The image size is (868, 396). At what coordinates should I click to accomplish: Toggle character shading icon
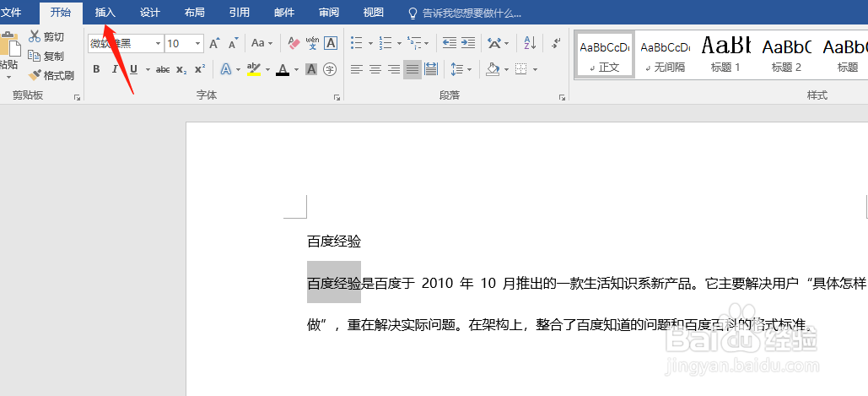311,69
